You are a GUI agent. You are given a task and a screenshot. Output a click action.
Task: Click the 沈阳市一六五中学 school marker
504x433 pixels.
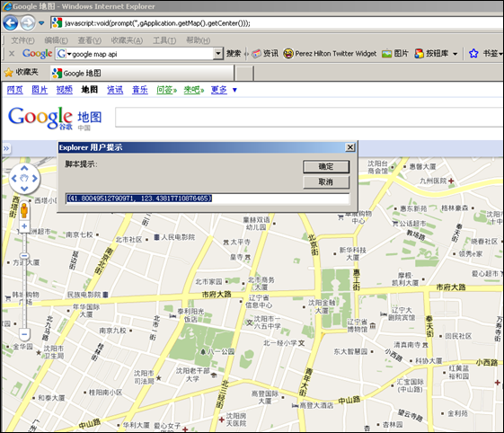click(x=249, y=323)
